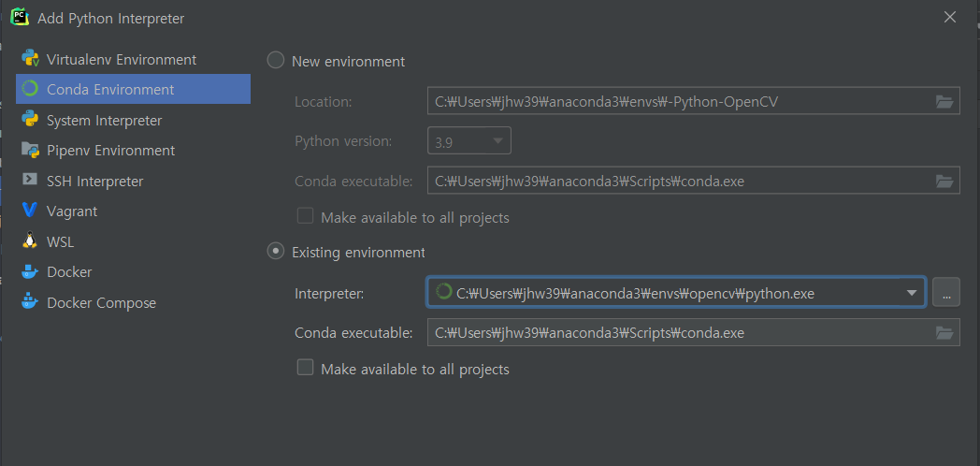Viewport: 980px width, 466px height.
Task: Select WSL in sidebar
Action: point(133,241)
